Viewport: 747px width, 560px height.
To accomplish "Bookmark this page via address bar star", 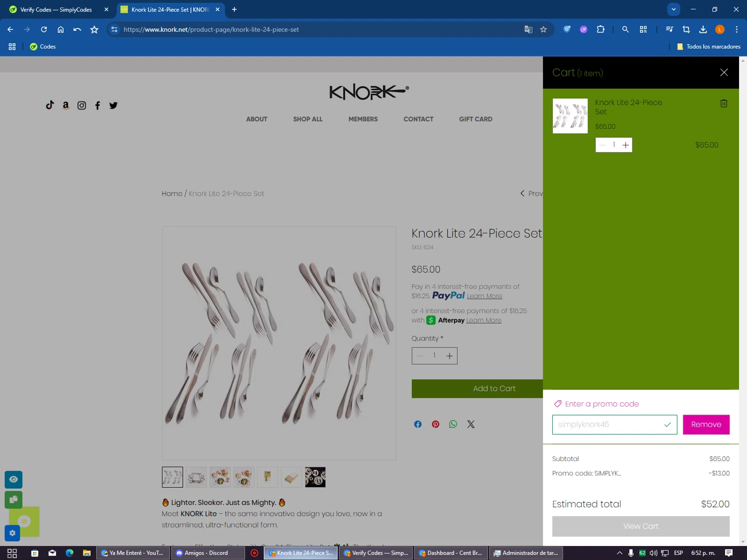I will 543,29.
